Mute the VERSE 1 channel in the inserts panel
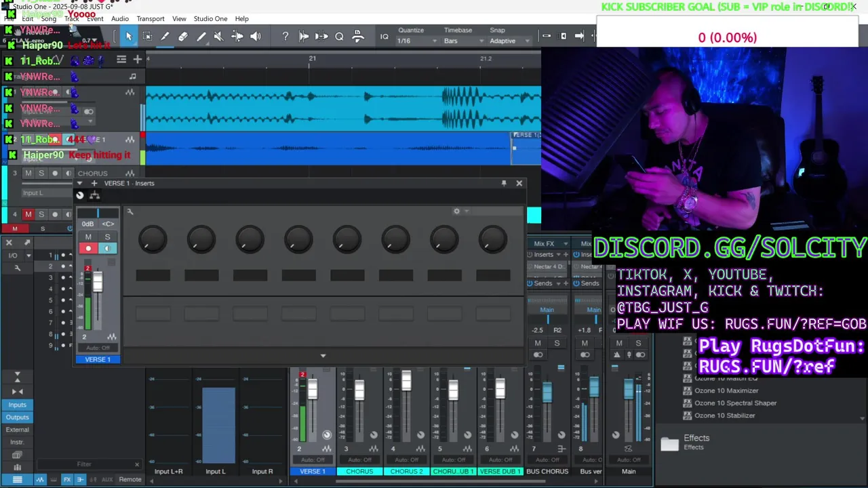868x488 pixels. coord(88,237)
